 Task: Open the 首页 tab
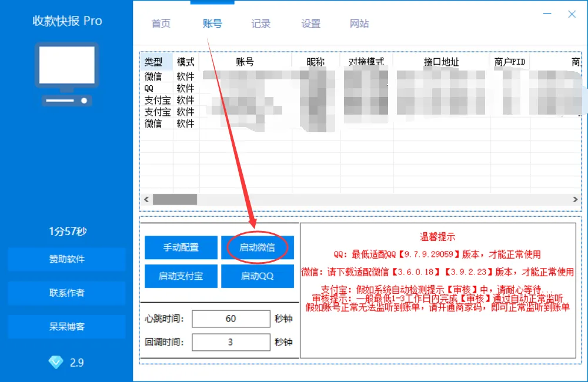(161, 24)
